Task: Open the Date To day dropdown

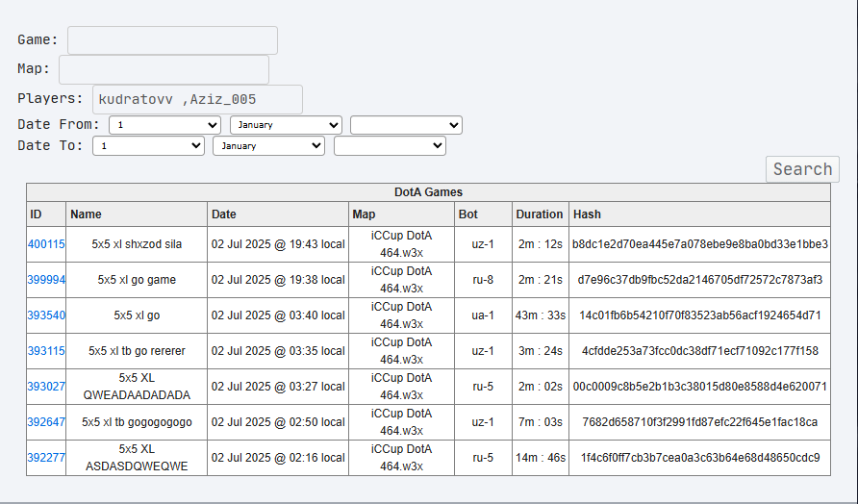Action: (148, 146)
